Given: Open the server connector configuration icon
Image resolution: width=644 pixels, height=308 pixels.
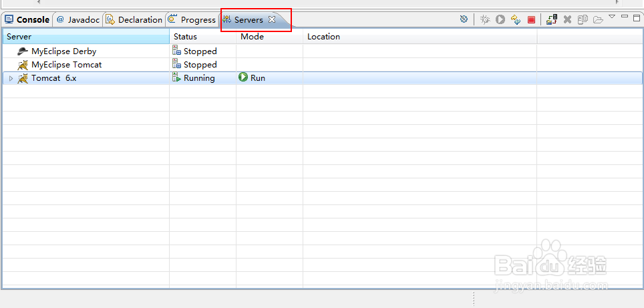Looking at the screenshot, I should (464, 19).
